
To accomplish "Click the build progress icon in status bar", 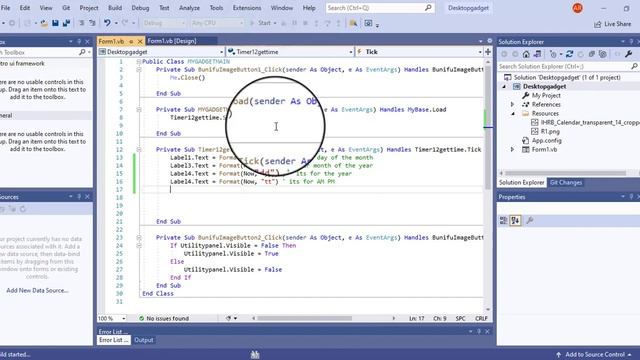I will point(255,354).
